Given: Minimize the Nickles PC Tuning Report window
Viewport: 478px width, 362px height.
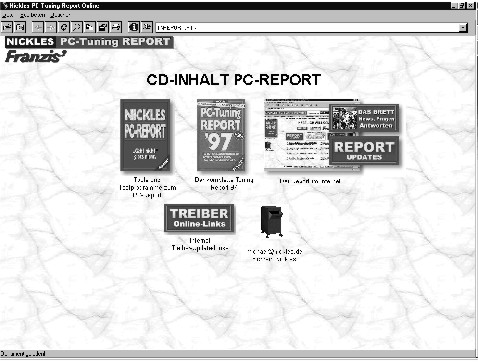Looking at the screenshot, I should click(454, 5).
